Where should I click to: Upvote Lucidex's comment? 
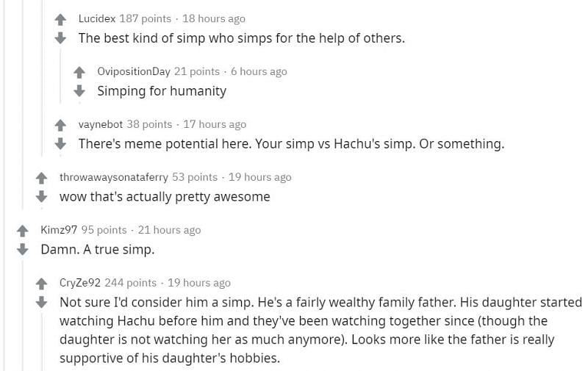click(x=62, y=19)
